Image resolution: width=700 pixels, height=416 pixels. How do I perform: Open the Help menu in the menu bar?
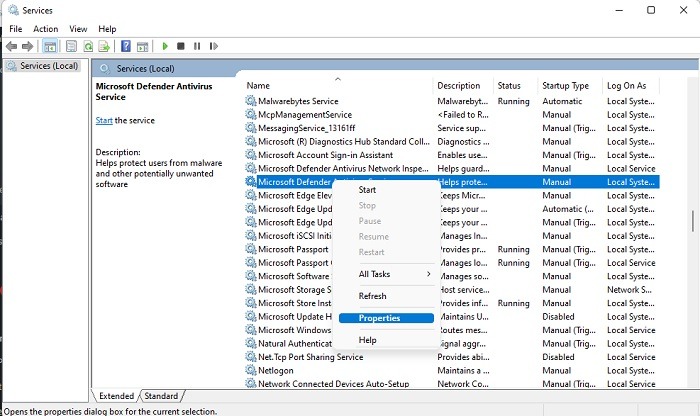point(107,29)
